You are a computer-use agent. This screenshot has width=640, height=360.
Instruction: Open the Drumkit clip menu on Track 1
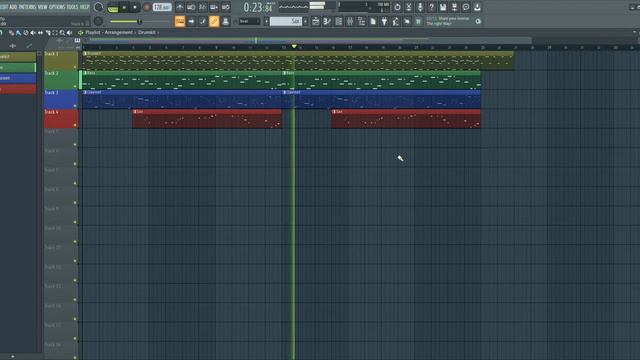point(85,53)
